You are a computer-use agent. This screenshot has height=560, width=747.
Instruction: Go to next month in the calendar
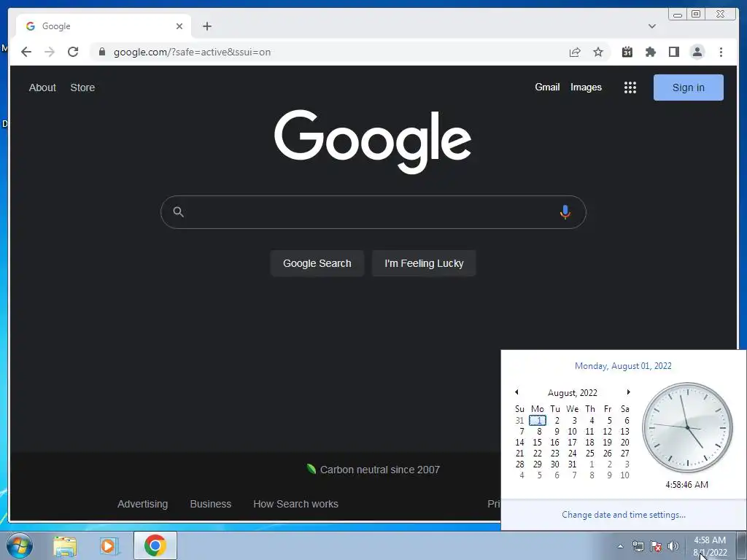coord(628,392)
